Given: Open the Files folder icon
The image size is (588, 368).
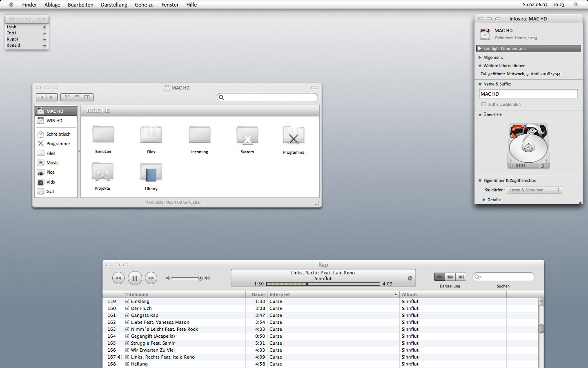Looking at the screenshot, I should click(151, 135).
